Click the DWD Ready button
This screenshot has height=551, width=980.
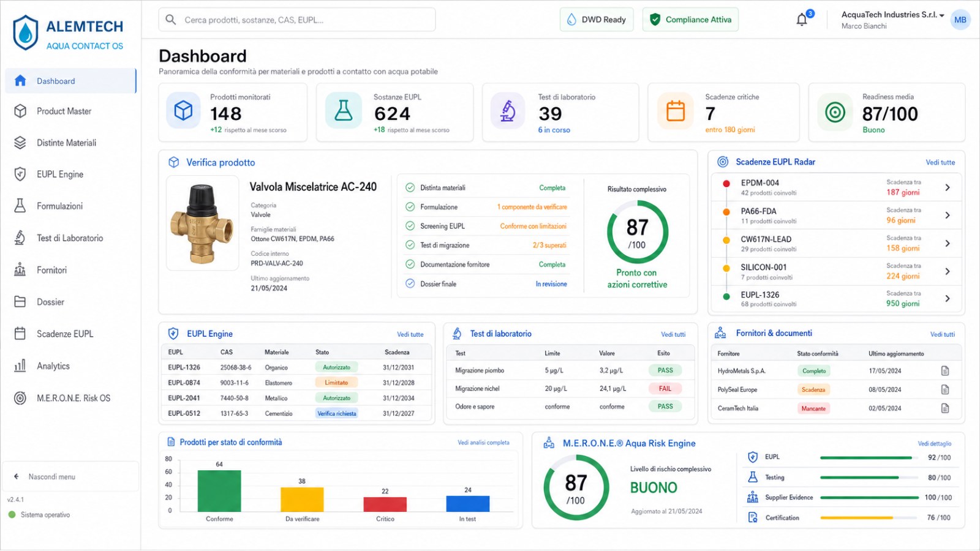pyautogui.click(x=597, y=20)
